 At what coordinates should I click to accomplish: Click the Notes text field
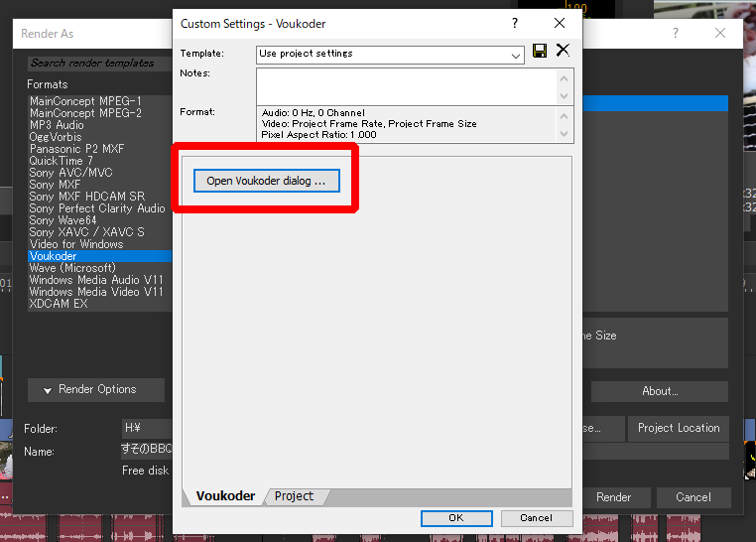pos(407,85)
